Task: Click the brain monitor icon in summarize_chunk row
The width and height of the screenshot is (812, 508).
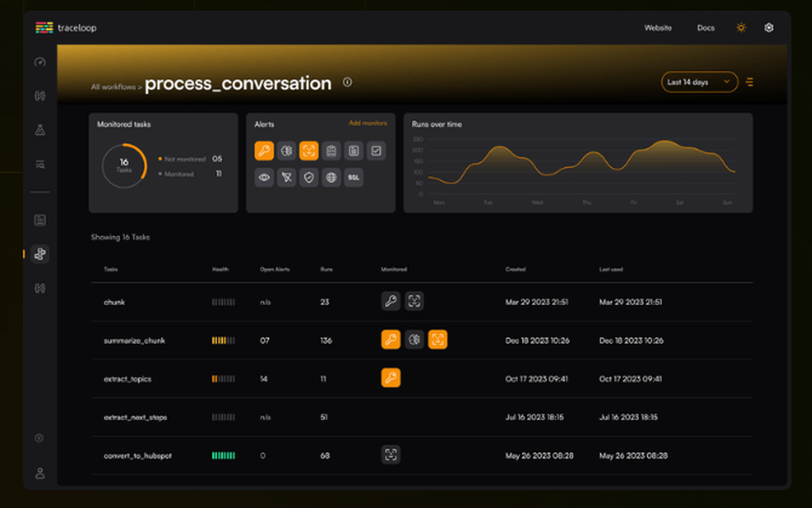Action: 414,339
